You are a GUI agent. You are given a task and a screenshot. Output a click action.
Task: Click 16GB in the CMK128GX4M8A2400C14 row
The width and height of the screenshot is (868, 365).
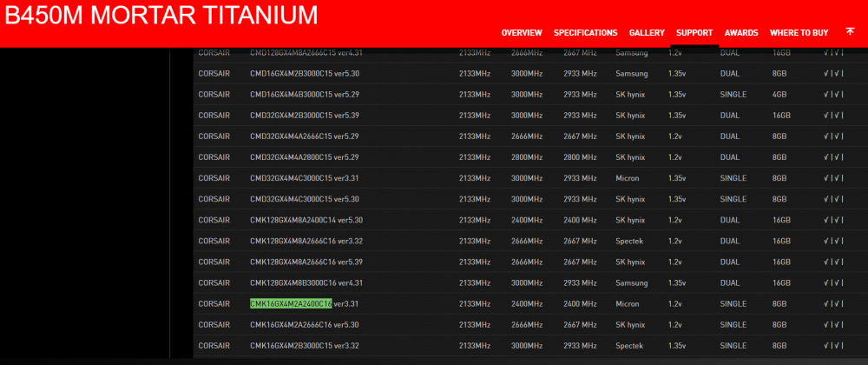(781, 220)
